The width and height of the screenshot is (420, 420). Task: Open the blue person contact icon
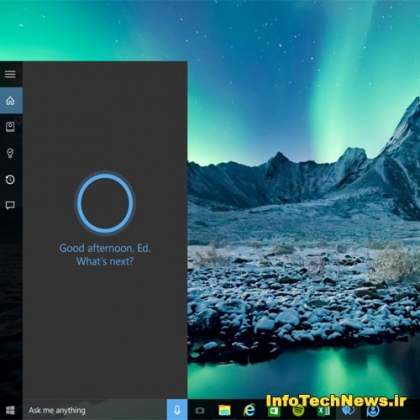point(373,411)
